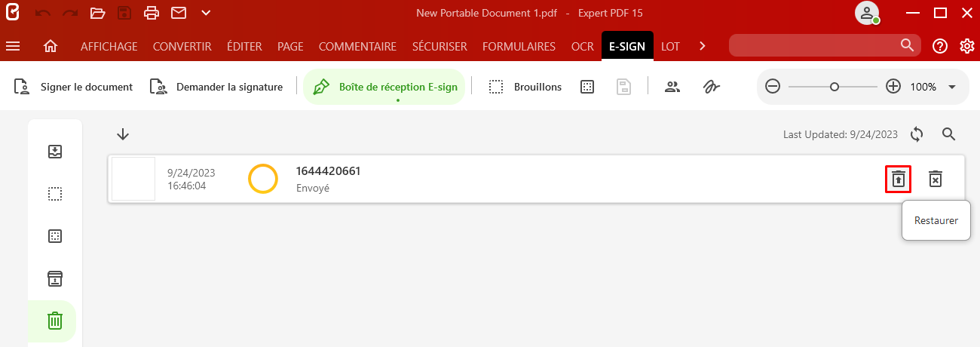Restore document 1644420661 from trash
This screenshot has width=980, height=347.
[x=898, y=179]
